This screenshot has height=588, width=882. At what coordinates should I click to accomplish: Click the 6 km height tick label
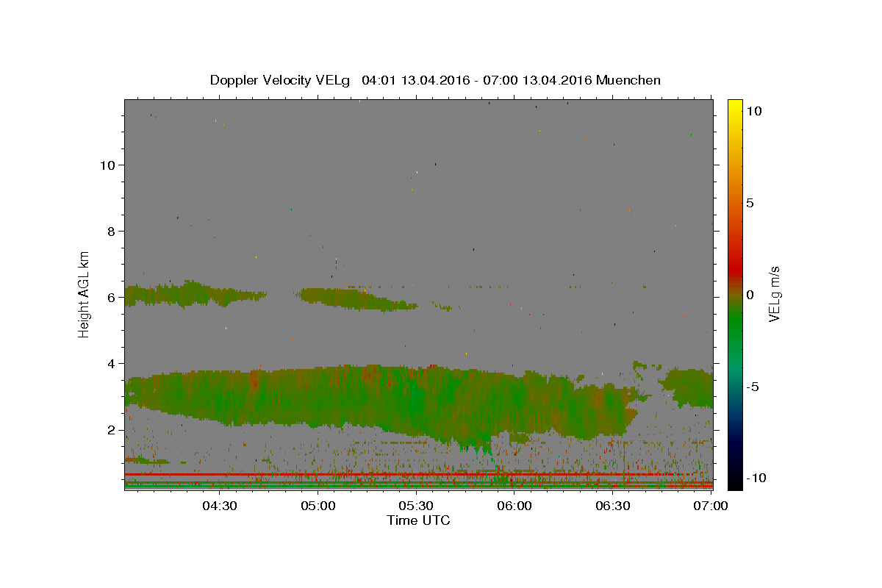111,298
